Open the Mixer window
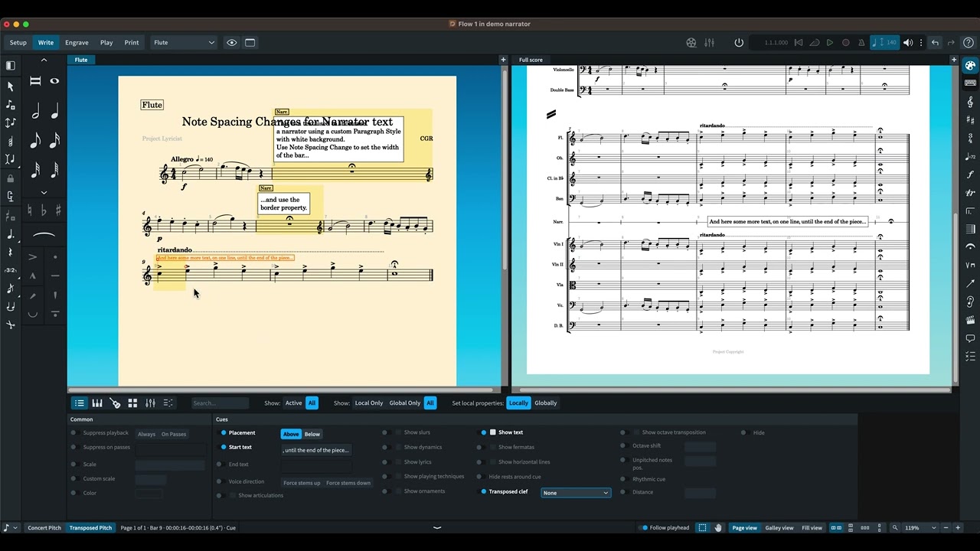The height and width of the screenshot is (551, 980). (709, 43)
